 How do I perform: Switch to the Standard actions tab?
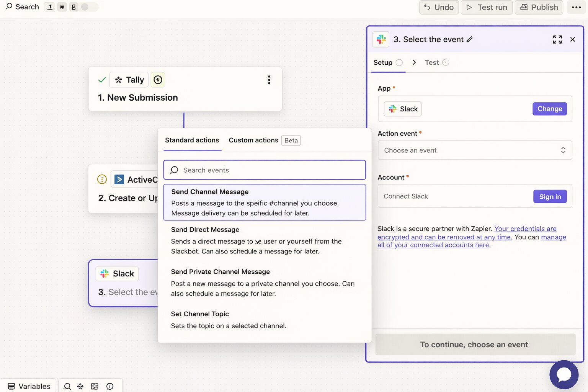click(192, 140)
